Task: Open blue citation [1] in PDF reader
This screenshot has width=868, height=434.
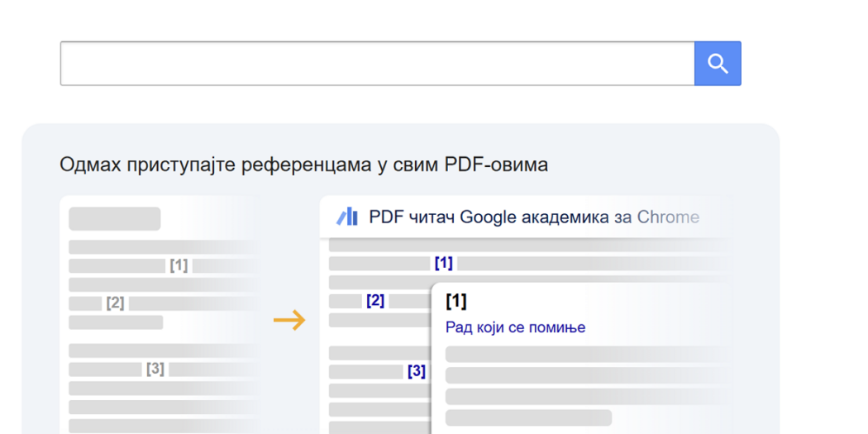Action: pyautogui.click(x=444, y=263)
